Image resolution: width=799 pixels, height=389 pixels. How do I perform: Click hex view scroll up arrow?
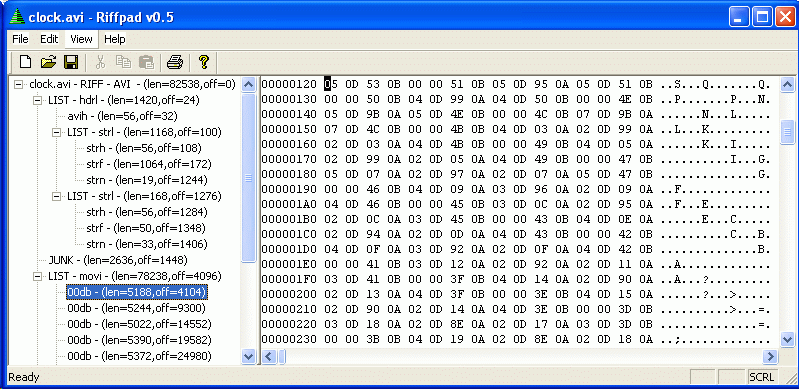pos(787,85)
